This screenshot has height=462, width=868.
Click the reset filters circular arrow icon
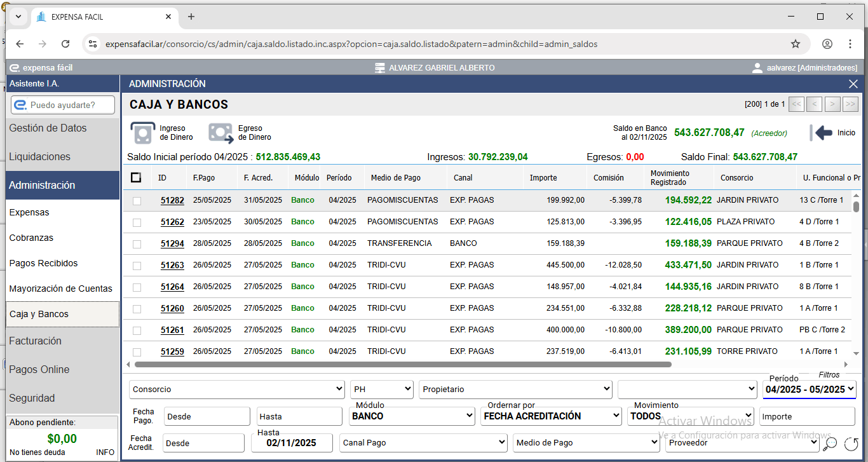[851, 444]
